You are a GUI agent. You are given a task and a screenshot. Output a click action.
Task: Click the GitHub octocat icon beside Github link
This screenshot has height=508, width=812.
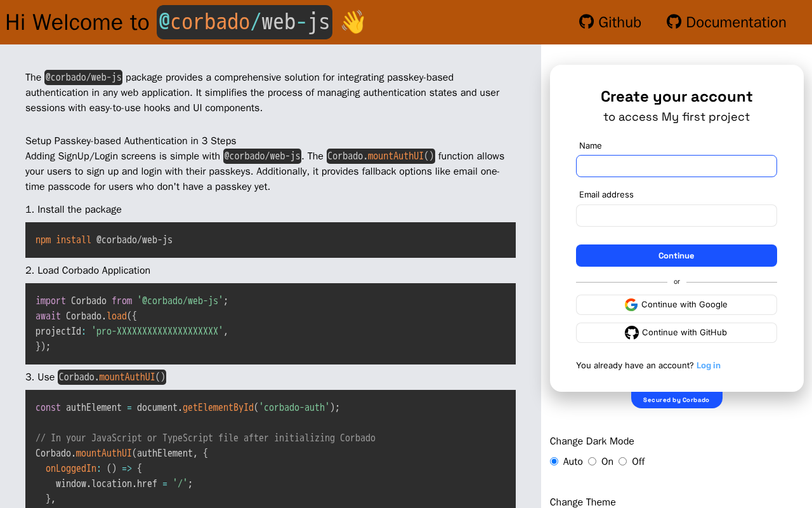pos(586,22)
